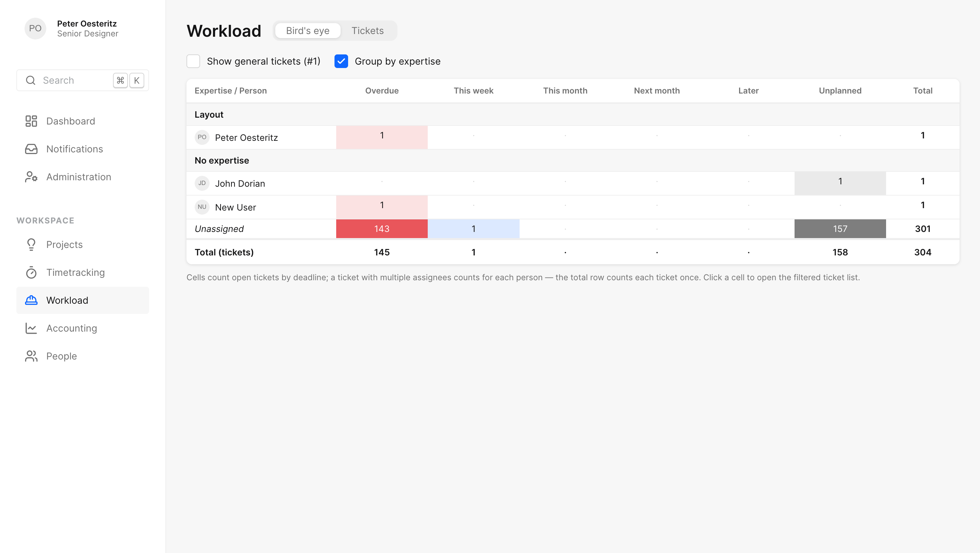Screen dimensions: 980x553
Task: Click the grand total value 304
Action: pos(922,252)
